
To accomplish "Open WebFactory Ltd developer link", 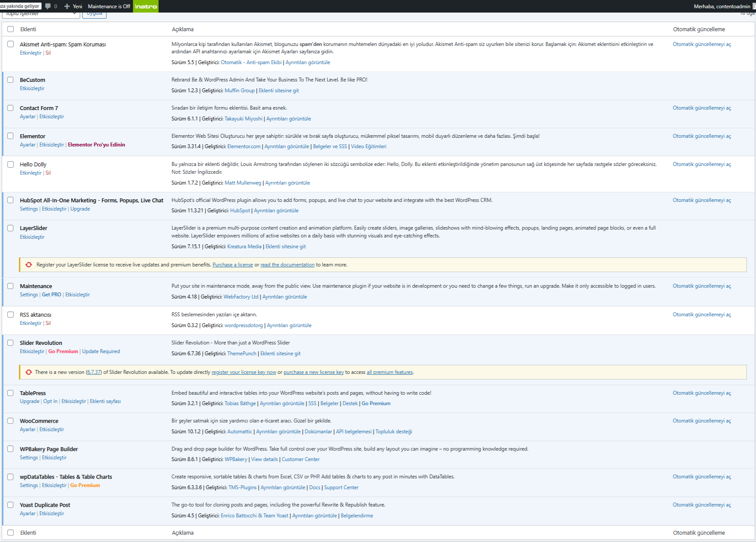I will [241, 297].
